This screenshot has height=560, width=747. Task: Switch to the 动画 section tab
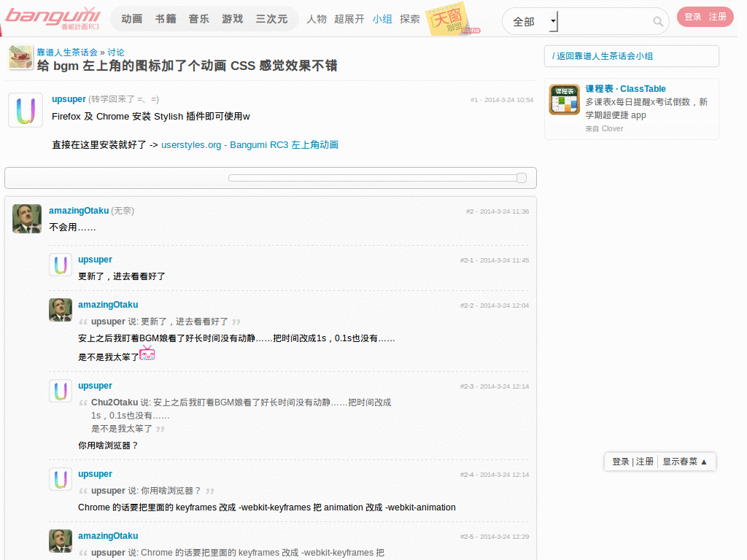coord(131,19)
